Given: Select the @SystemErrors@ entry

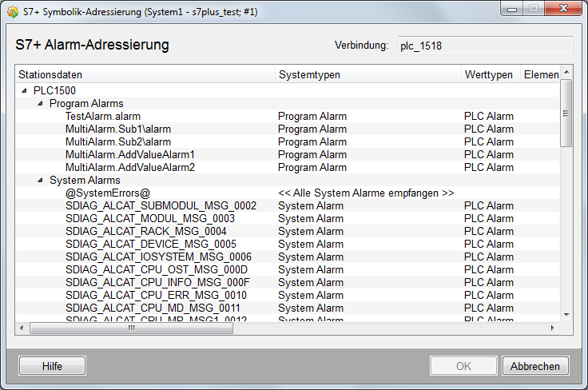Looking at the screenshot, I should click(108, 193).
